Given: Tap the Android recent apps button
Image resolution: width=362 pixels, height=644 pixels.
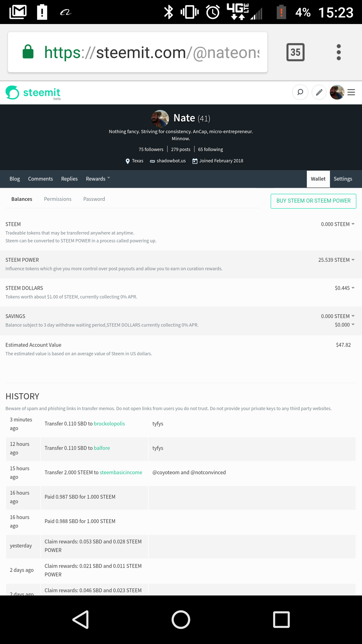Looking at the screenshot, I should point(281,619).
